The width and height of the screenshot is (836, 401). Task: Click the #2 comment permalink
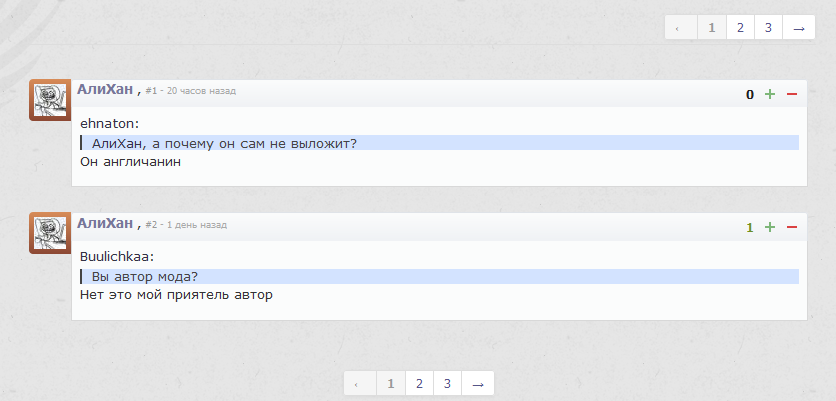[152, 225]
